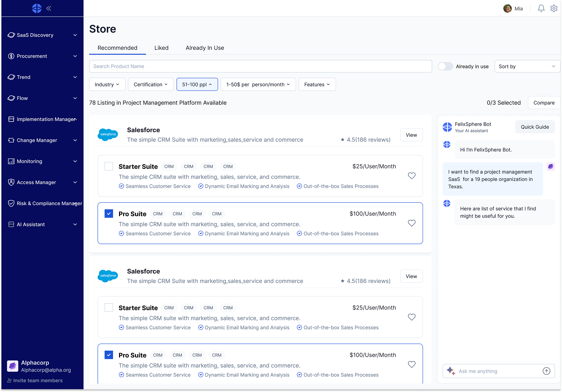This screenshot has width=562, height=392.
Task: Switch to the Liked tab
Action: (161, 48)
